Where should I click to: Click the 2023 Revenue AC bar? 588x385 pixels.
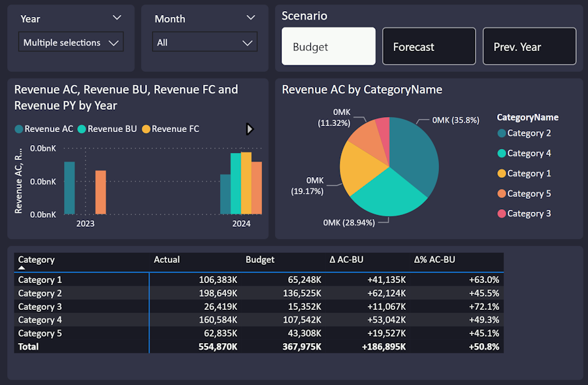click(69, 188)
